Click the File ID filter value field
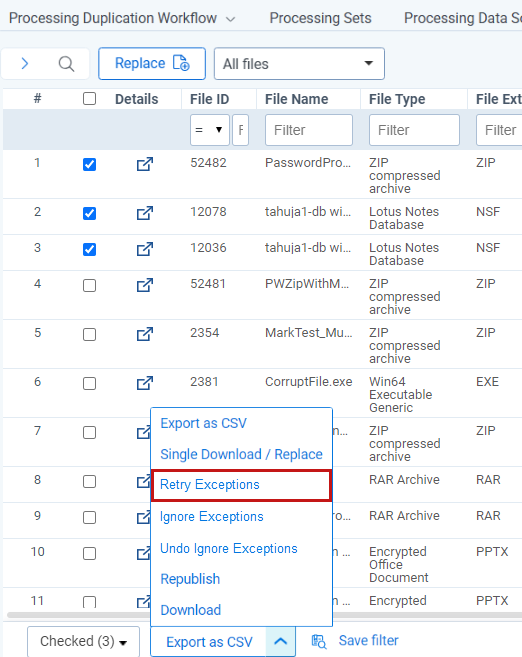 pyautogui.click(x=240, y=130)
